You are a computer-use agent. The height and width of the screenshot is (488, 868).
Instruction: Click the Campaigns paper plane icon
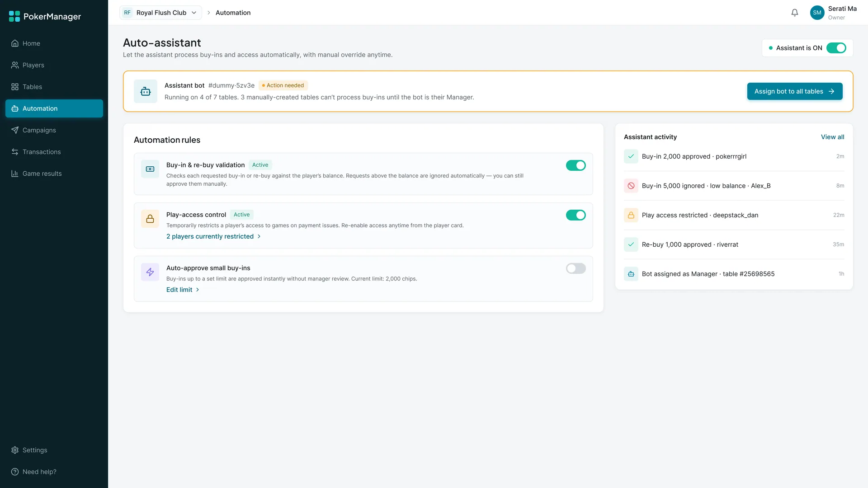click(15, 130)
